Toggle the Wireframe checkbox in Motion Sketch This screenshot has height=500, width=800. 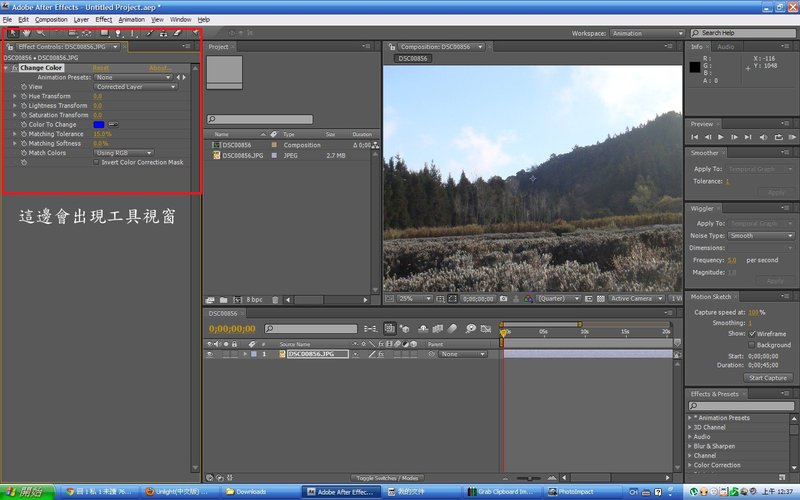tap(752, 334)
